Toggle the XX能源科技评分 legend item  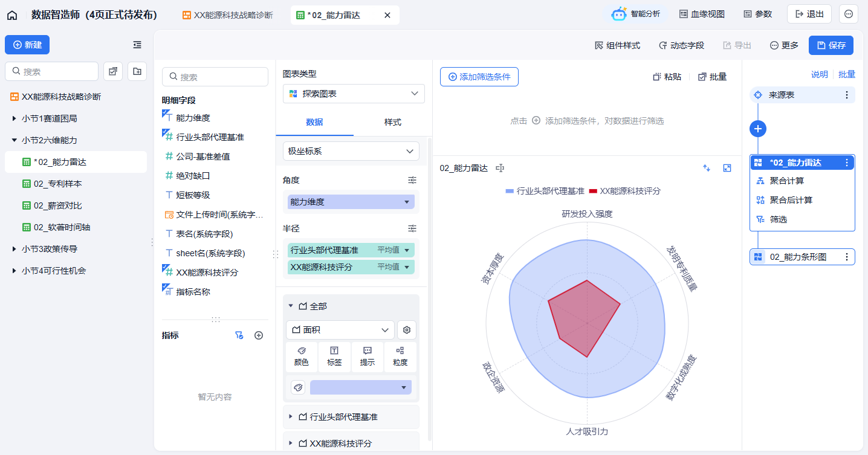(x=625, y=191)
